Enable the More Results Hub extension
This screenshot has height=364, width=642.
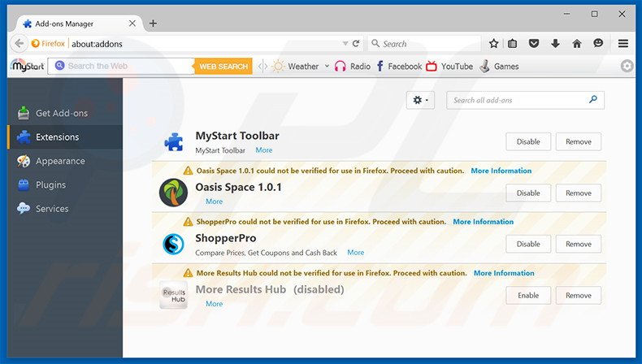528,296
